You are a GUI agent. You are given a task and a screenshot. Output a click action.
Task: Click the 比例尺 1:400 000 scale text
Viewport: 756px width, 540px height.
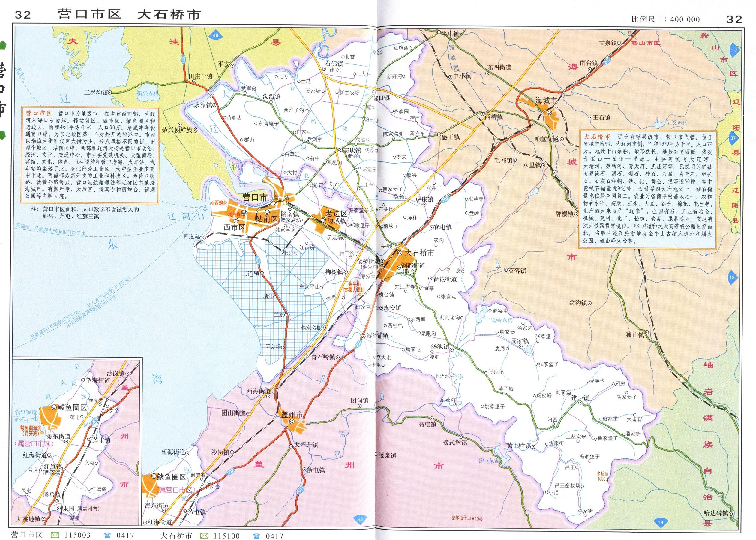click(x=666, y=19)
